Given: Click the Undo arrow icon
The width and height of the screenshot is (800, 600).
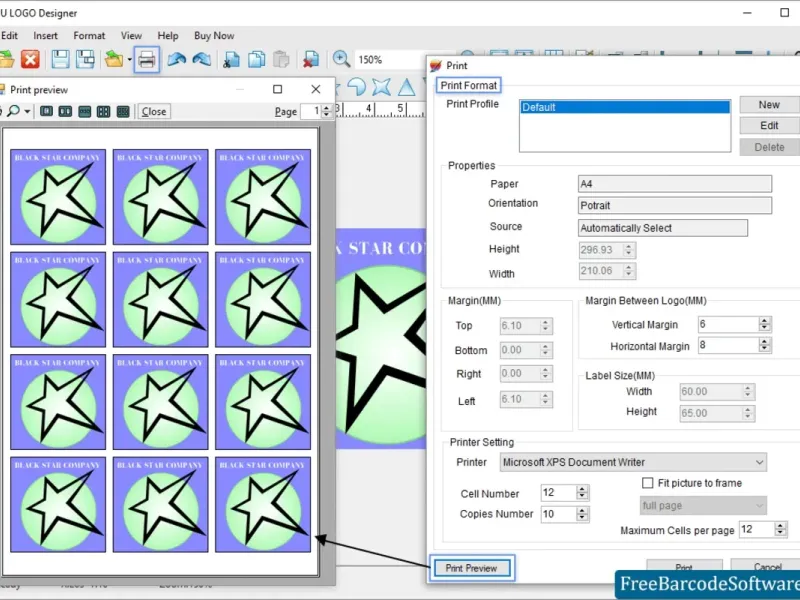Looking at the screenshot, I should click(177, 60).
